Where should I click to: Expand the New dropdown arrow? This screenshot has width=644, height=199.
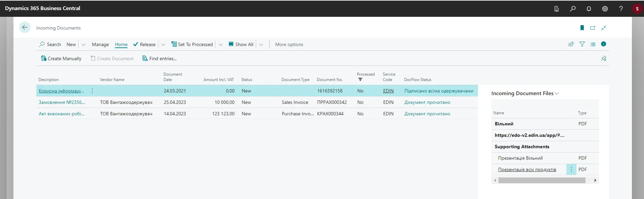point(84,44)
